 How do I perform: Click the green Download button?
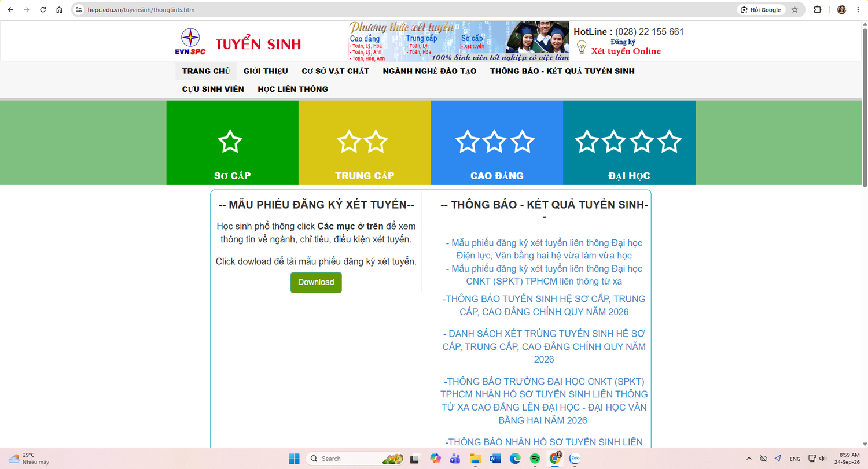316,282
